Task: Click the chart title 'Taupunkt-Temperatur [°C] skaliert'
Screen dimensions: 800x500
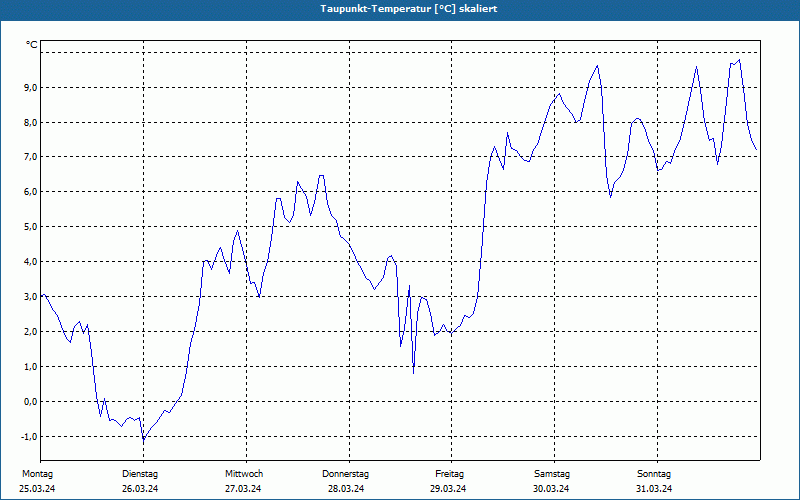Action: (409, 9)
